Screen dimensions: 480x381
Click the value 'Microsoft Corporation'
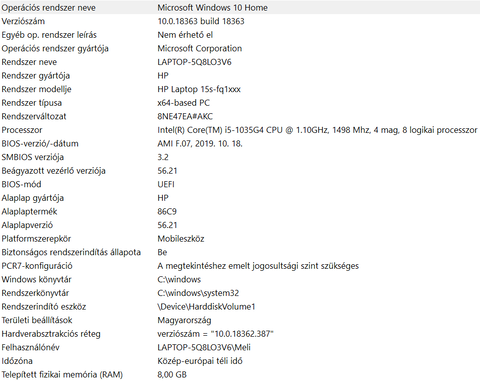[x=200, y=48]
